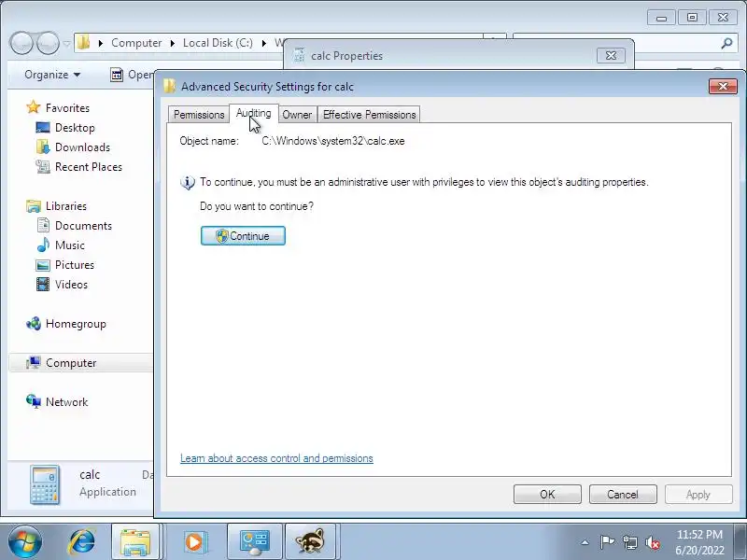Click the muted volume tray icon
Viewport: 747px width, 560px height.
click(x=652, y=542)
